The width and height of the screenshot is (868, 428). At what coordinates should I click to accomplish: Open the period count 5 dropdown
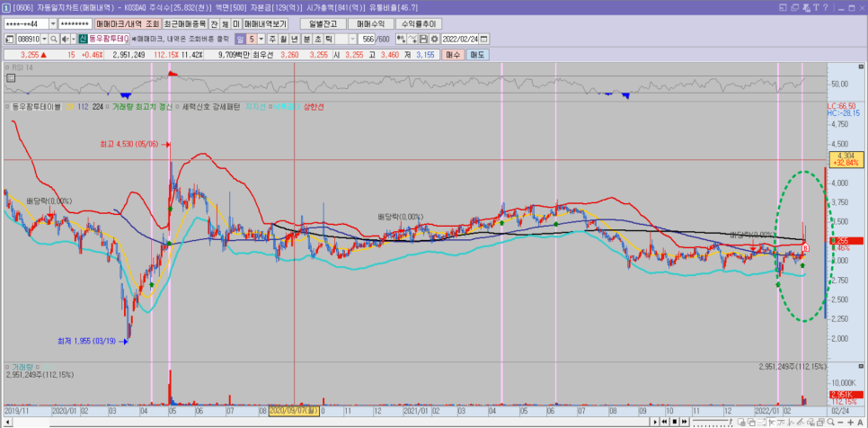[x=261, y=40]
